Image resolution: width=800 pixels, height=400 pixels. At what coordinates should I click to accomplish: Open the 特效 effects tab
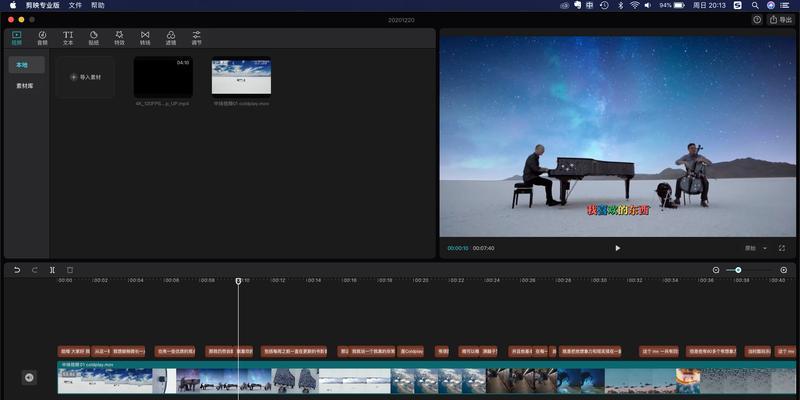(119, 38)
